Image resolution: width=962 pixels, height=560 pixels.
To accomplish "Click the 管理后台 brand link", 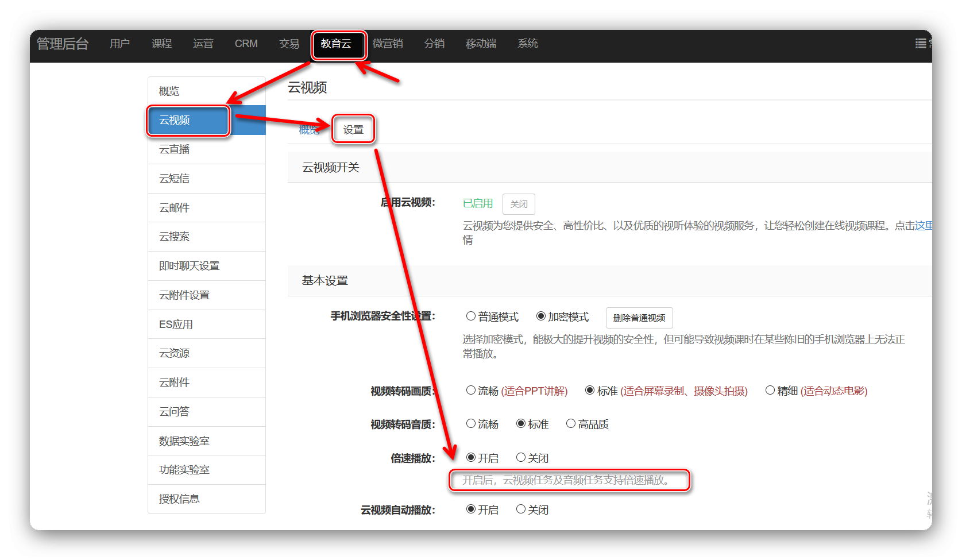I will tap(63, 44).
